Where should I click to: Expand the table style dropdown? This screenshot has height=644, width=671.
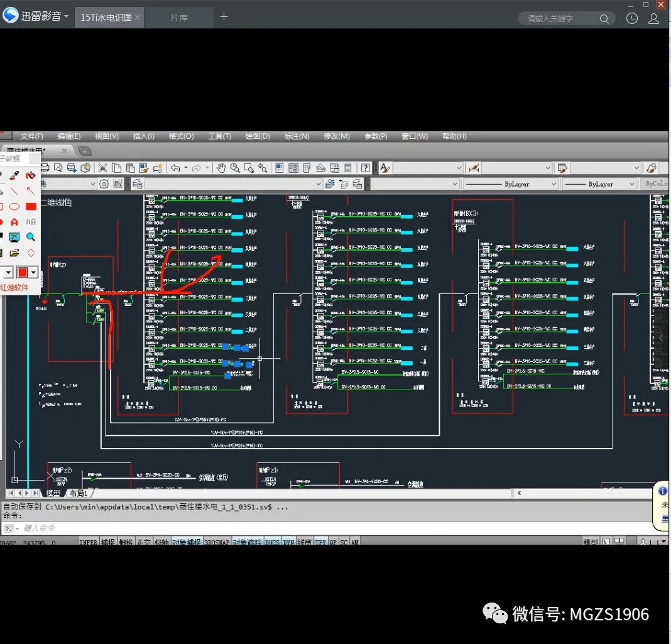pyautogui.click(x=637, y=168)
